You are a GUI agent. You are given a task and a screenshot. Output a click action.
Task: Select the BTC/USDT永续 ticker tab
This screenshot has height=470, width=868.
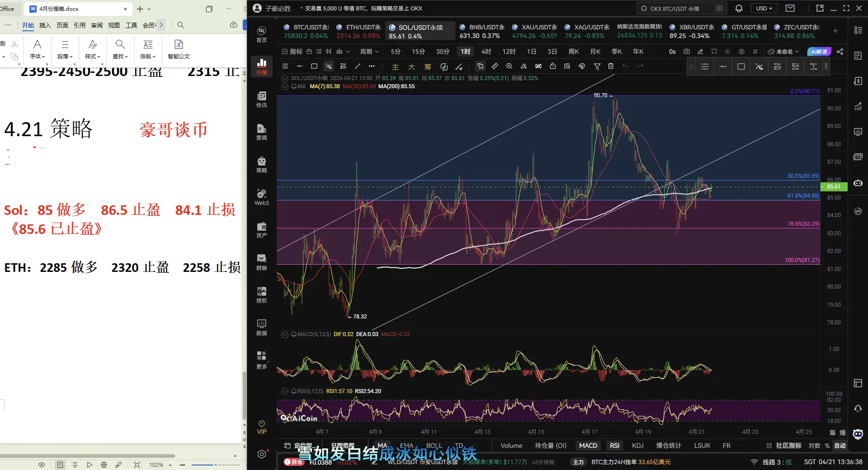(x=306, y=31)
